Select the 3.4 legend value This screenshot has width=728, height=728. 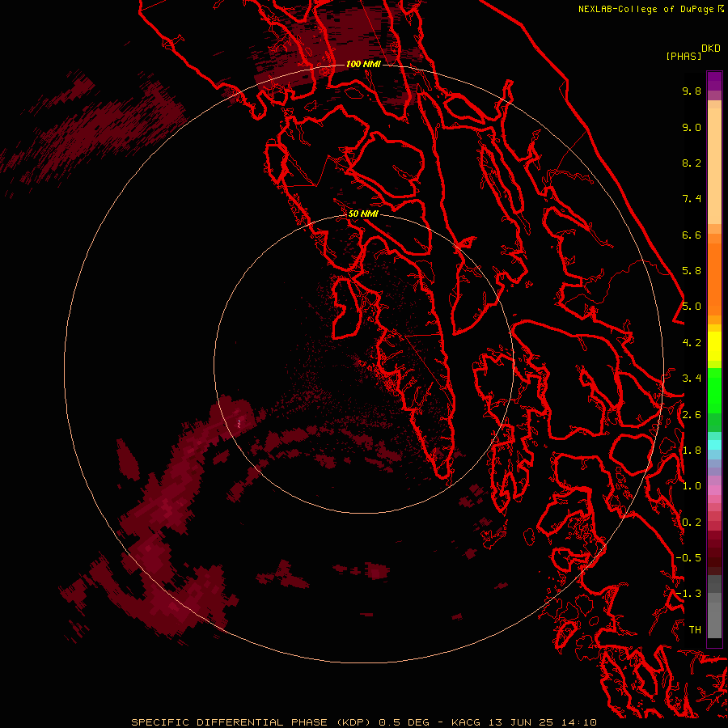[692, 379]
